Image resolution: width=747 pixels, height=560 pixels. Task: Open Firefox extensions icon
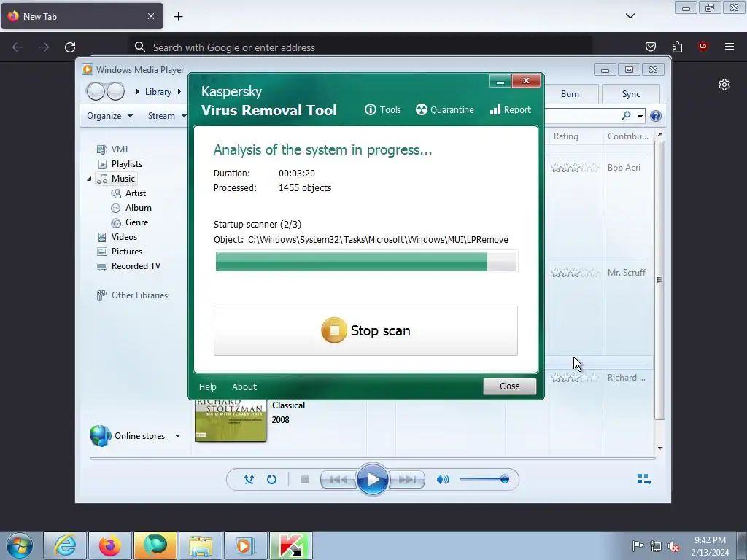point(677,47)
